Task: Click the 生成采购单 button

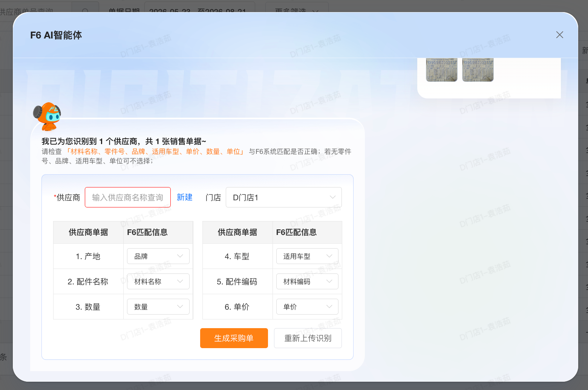Action: [x=234, y=338]
